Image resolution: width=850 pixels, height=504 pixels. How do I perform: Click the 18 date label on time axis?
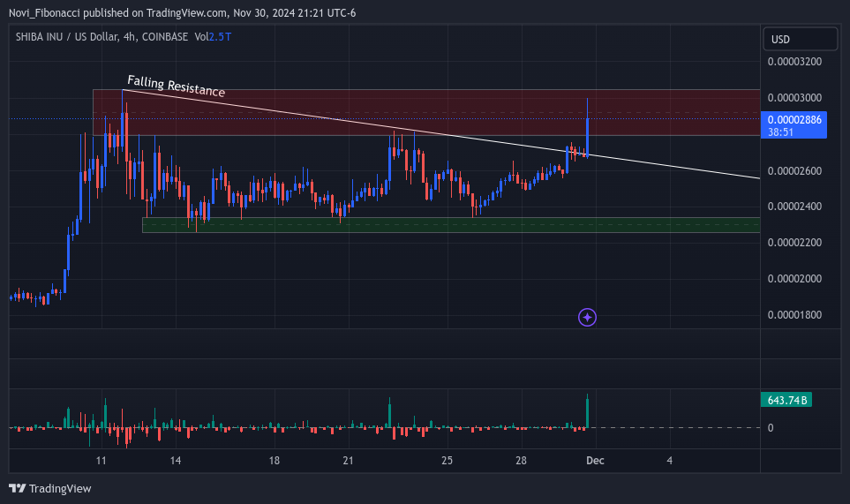pyautogui.click(x=275, y=460)
